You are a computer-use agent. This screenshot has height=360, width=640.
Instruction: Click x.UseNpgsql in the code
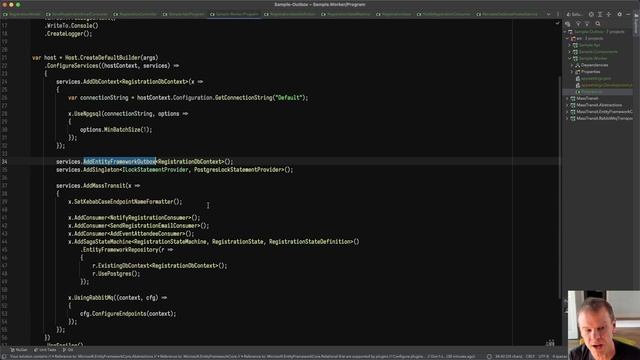84,113
